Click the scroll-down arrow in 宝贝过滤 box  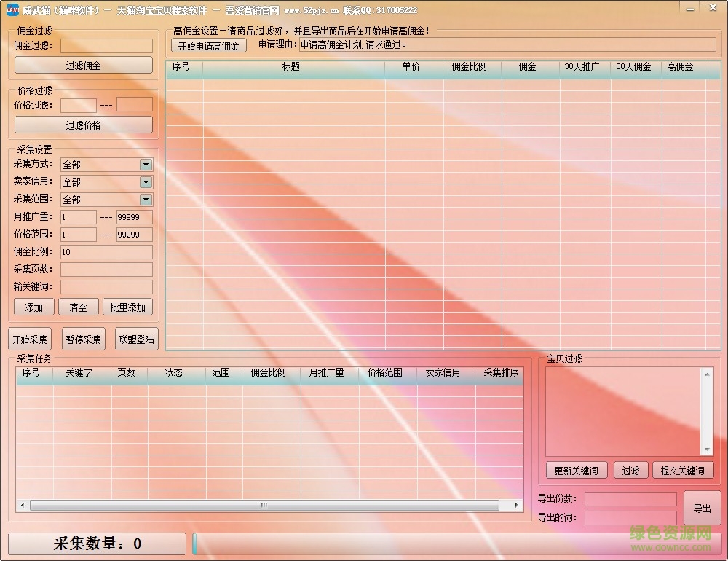706,450
